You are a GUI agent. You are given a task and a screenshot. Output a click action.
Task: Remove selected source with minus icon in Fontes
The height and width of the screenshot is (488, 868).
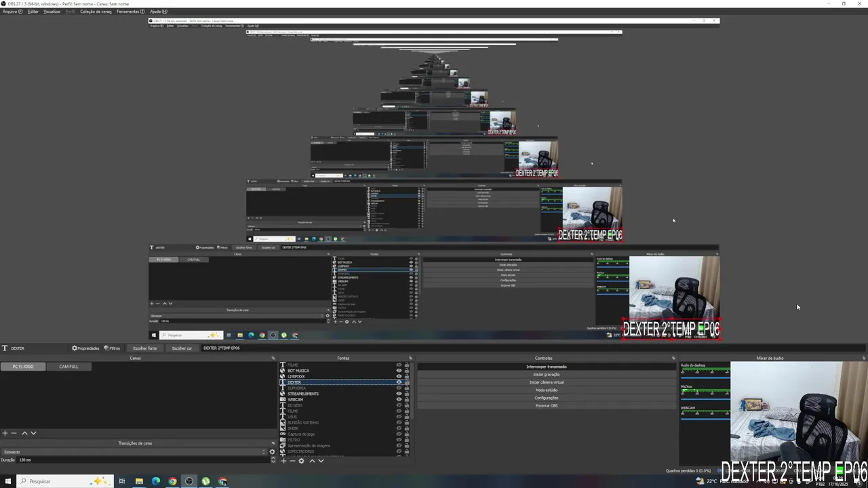tap(292, 461)
